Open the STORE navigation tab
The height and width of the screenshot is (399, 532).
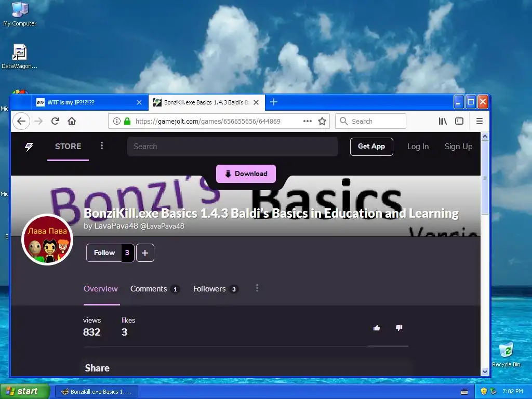pyautogui.click(x=68, y=146)
